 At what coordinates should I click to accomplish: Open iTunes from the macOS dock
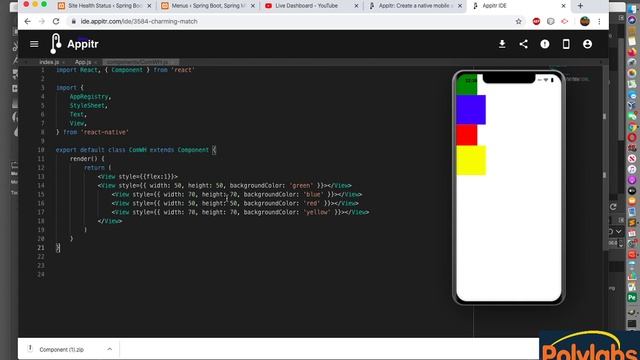pyautogui.click(x=632, y=169)
